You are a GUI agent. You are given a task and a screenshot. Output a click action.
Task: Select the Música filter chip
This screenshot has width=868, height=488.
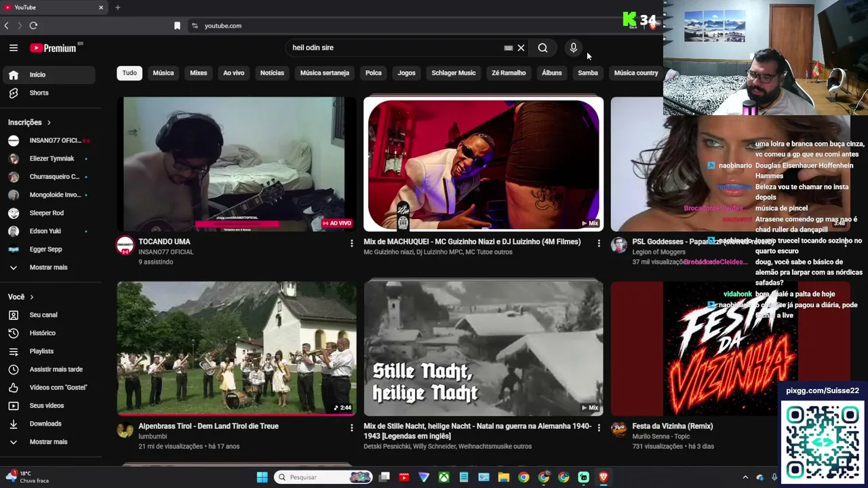[163, 73]
